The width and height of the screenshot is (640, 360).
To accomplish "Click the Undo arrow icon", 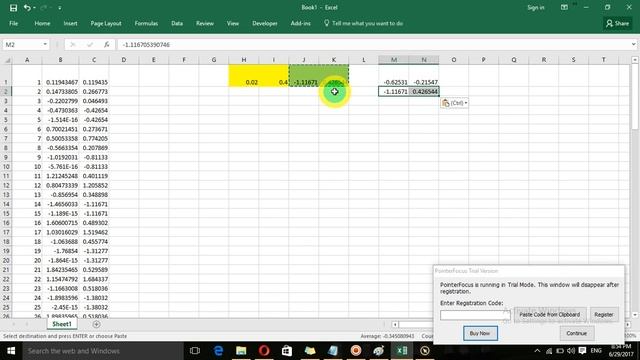I will [x=27, y=8].
